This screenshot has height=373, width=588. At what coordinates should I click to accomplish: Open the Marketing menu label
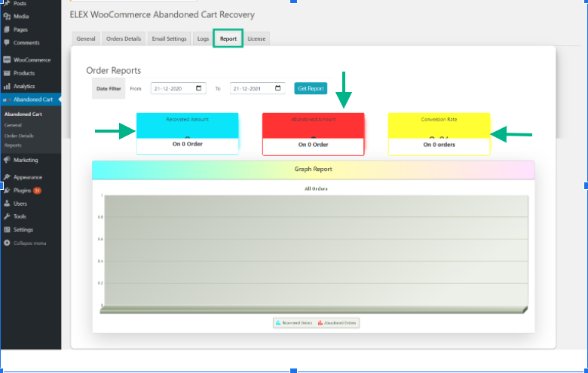click(26, 160)
